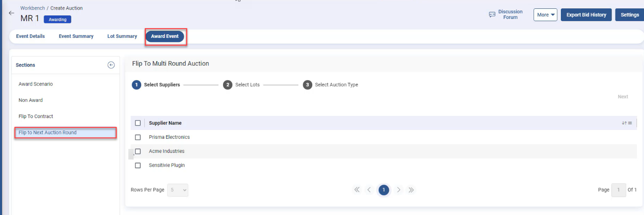Collapse the Sections panel arrow icon
644x215 pixels.
[111, 65]
